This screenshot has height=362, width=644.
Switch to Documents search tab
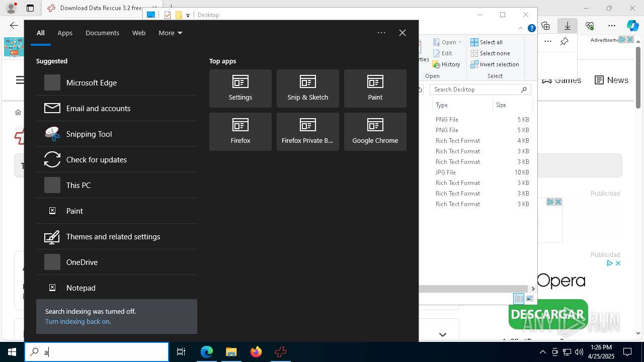pos(102,33)
